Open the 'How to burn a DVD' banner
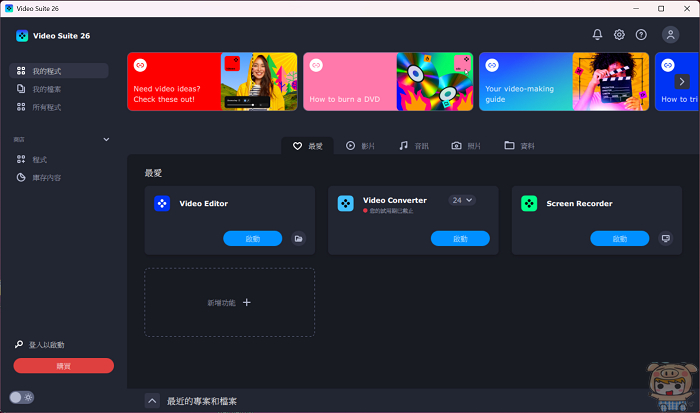The width and height of the screenshot is (700, 413). [386, 81]
